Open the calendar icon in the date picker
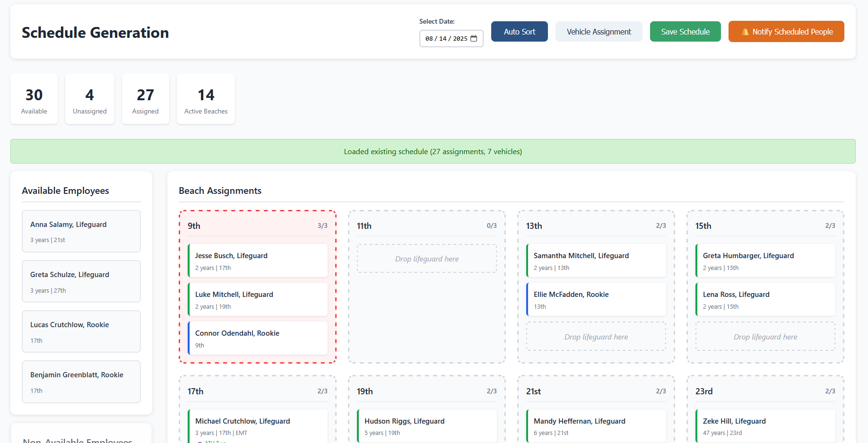This screenshot has height=443, width=868. coord(475,38)
